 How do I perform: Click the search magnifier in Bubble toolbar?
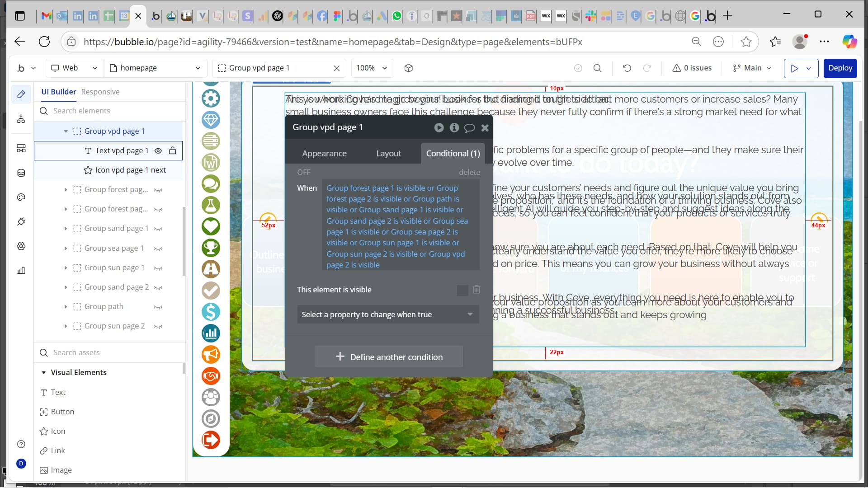coord(597,68)
